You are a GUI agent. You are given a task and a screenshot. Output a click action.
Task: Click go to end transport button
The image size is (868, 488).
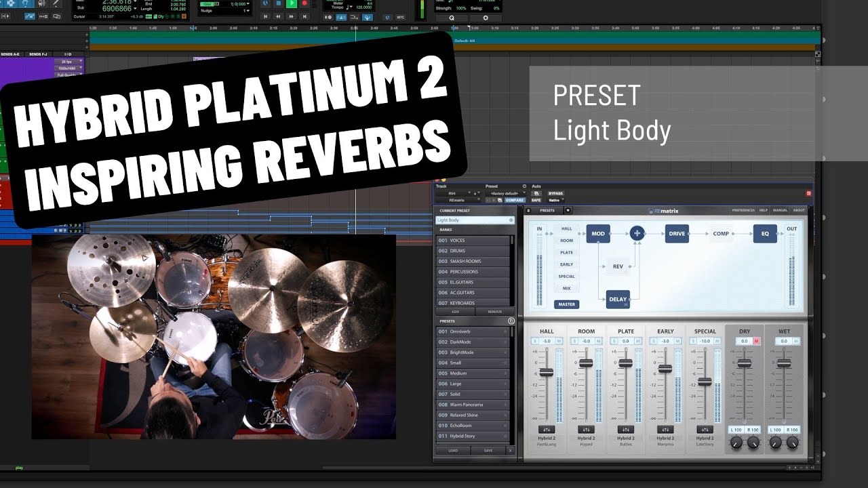click(304, 16)
